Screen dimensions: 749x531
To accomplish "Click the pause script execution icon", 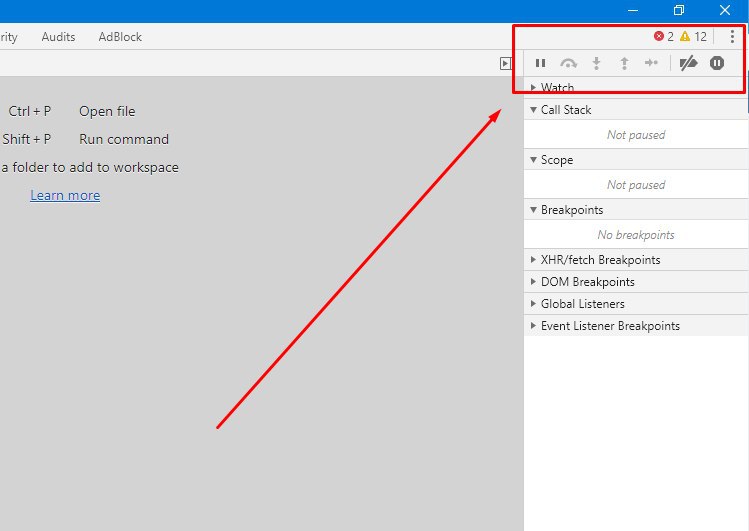I will click(x=540, y=63).
